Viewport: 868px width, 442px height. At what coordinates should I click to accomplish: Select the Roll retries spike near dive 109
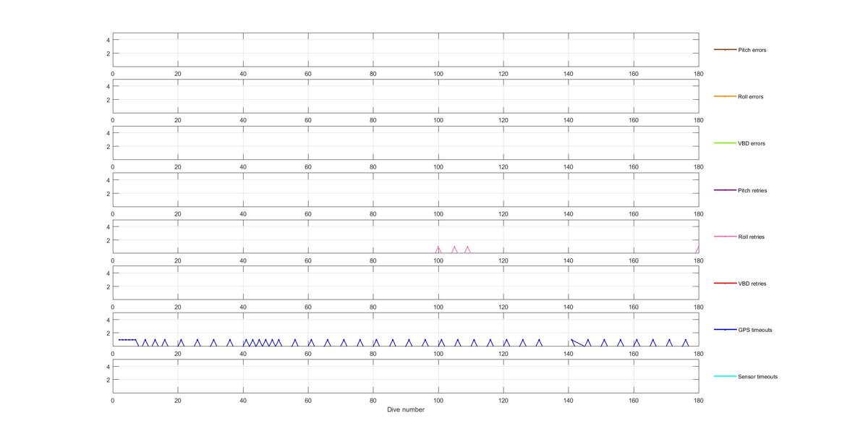[x=467, y=250]
